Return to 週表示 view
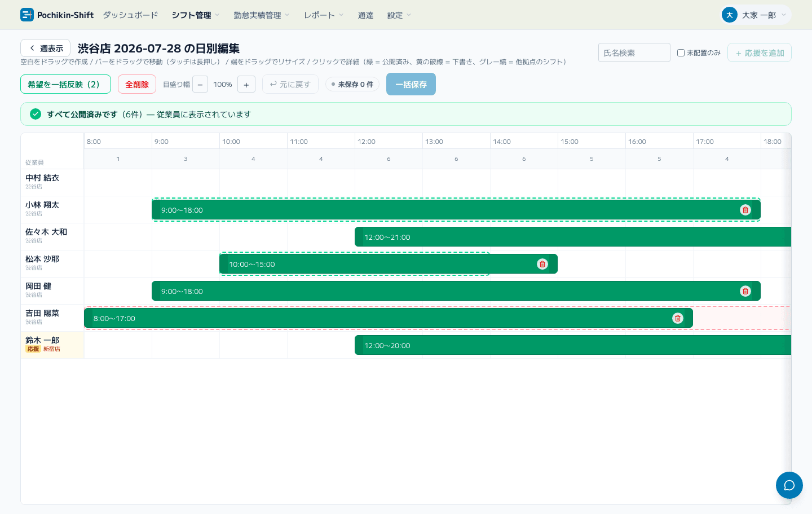The height and width of the screenshot is (514, 812). pyautogui.click(x=45, y=48)
